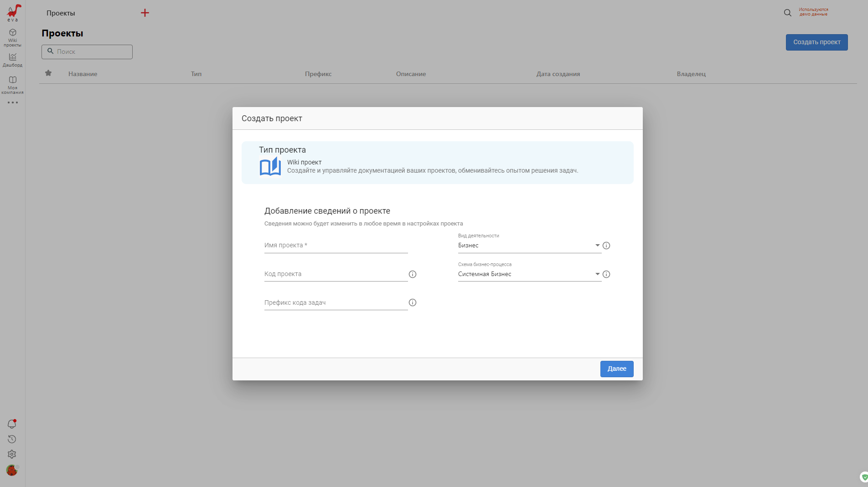
Task: Open the history clock icon
Action: 12,439
